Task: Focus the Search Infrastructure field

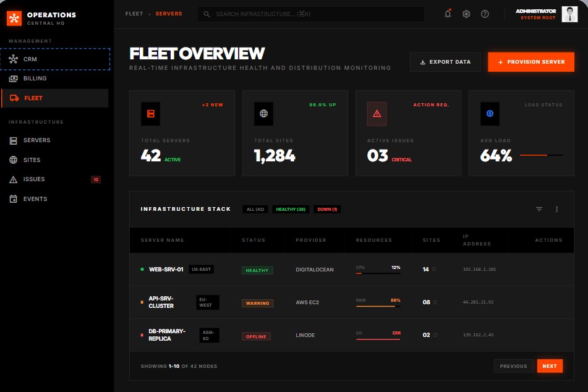Action: click(311, 14)
